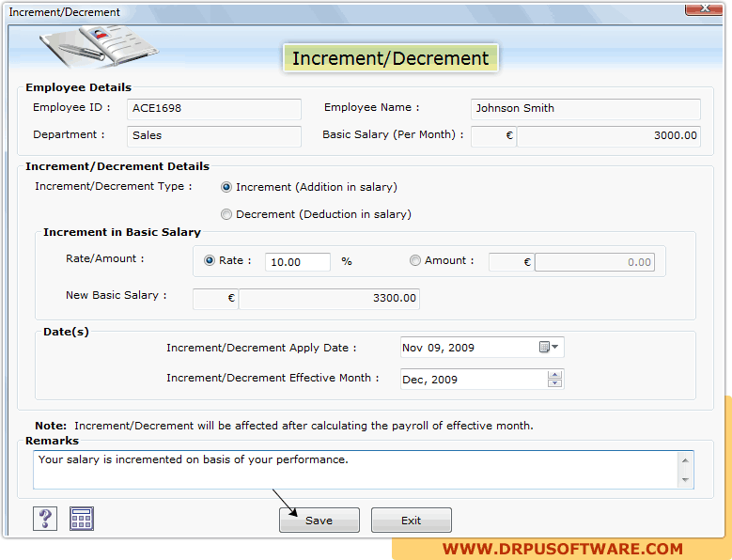This screenshot has width=732, height=560.
Task: Click the 'Remarks' group label
Action: pyautogui.click(x=52, y=441)
